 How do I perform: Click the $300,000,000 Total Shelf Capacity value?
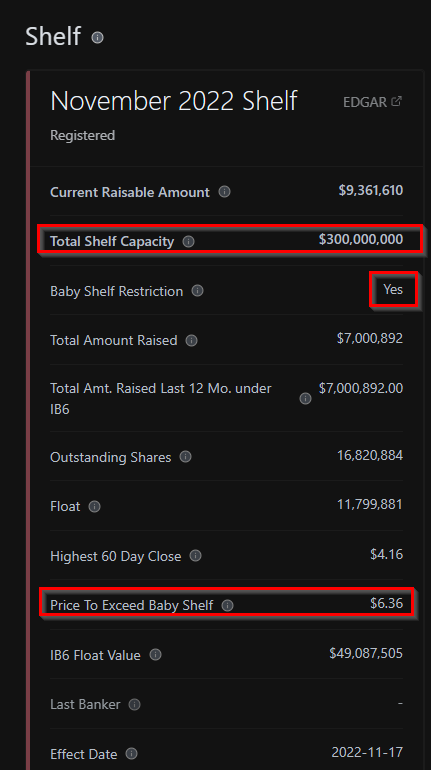(x=361, y=240)
